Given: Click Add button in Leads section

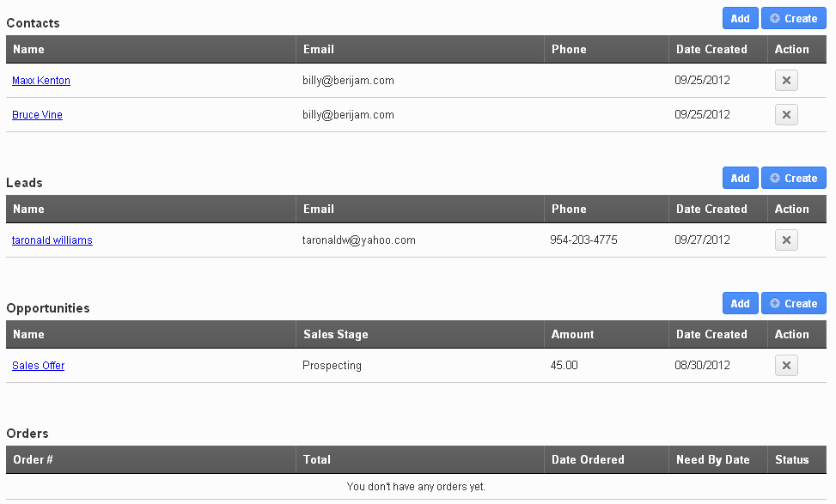Looking at the screenshot, I should coord(740,178).
